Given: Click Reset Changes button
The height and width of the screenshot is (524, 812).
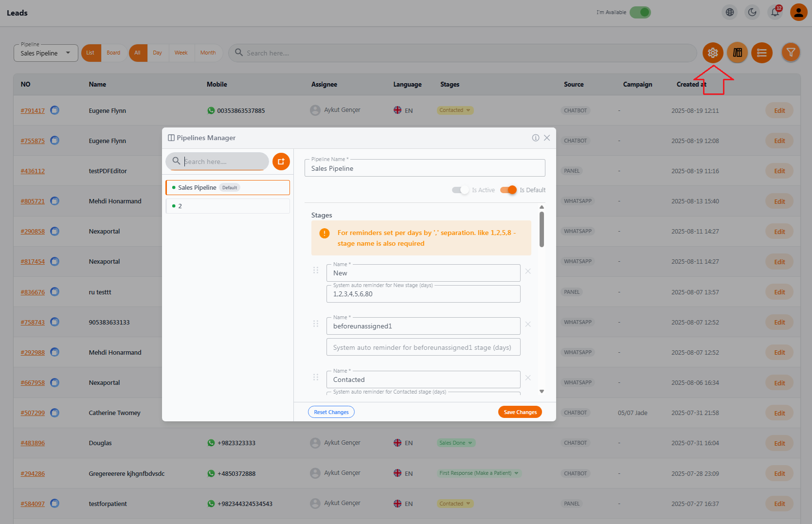Looking at the screenshot, I should (x=331, y=412).
